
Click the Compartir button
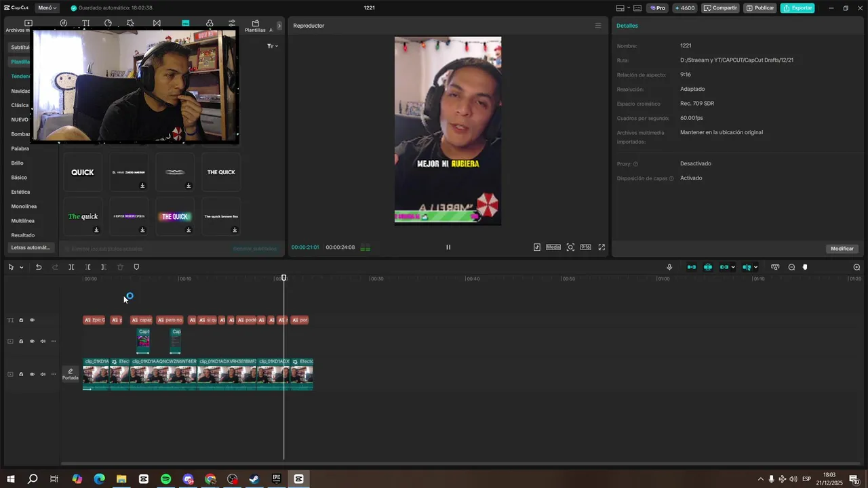[720, 8]
